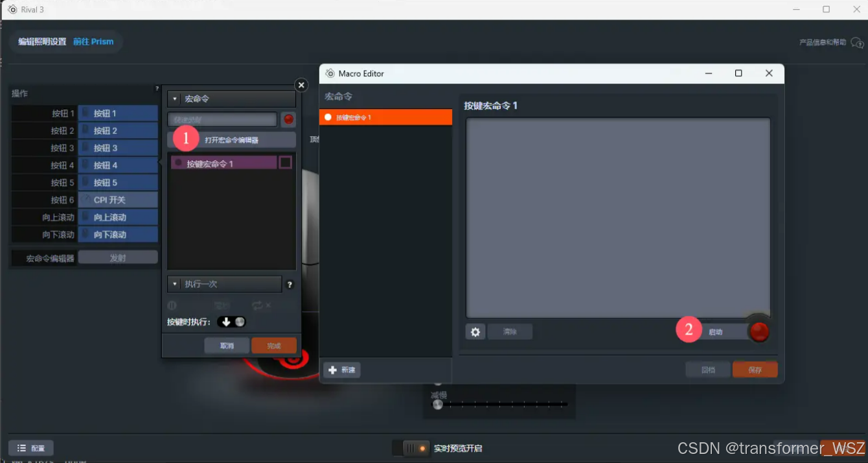
Task: Click the 清除 clear button
Action: (510, 332)
